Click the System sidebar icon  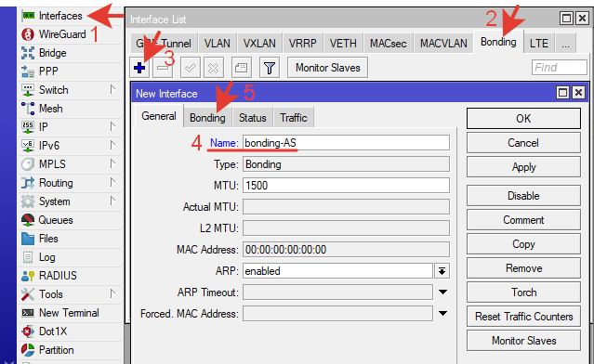coord(28,201)
